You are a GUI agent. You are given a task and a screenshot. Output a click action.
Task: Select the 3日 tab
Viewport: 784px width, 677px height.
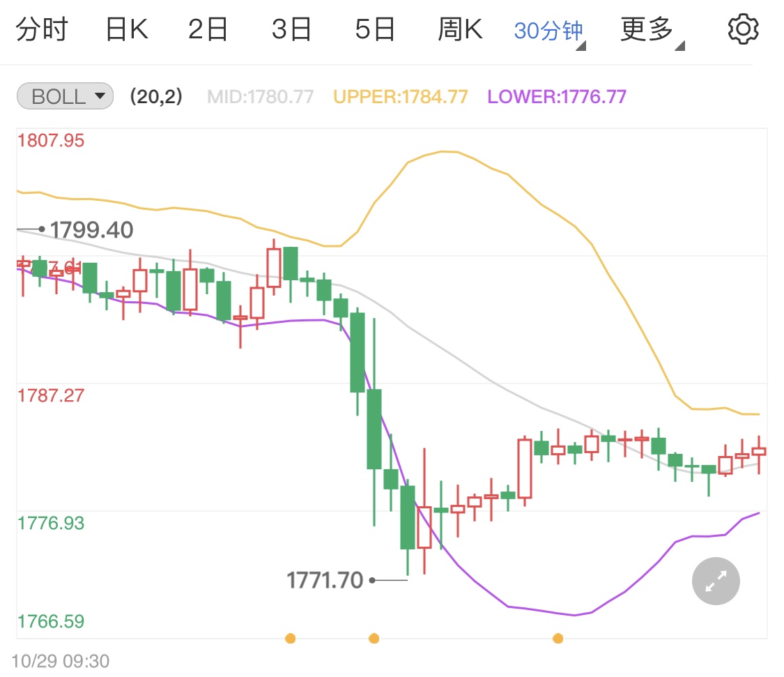[x=291, y=29]
